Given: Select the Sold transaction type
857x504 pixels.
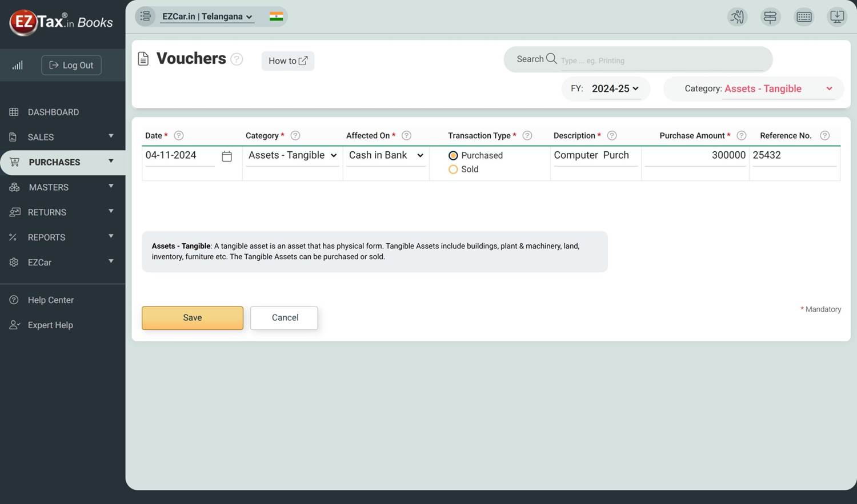Looking at the screenshot, I should pos(453,170).
